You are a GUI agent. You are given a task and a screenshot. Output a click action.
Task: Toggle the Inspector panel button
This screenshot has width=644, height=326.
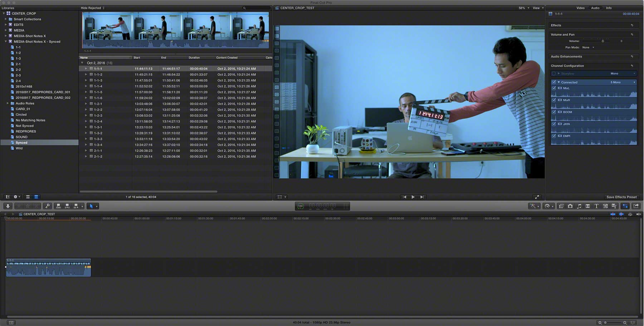(625, 206)
